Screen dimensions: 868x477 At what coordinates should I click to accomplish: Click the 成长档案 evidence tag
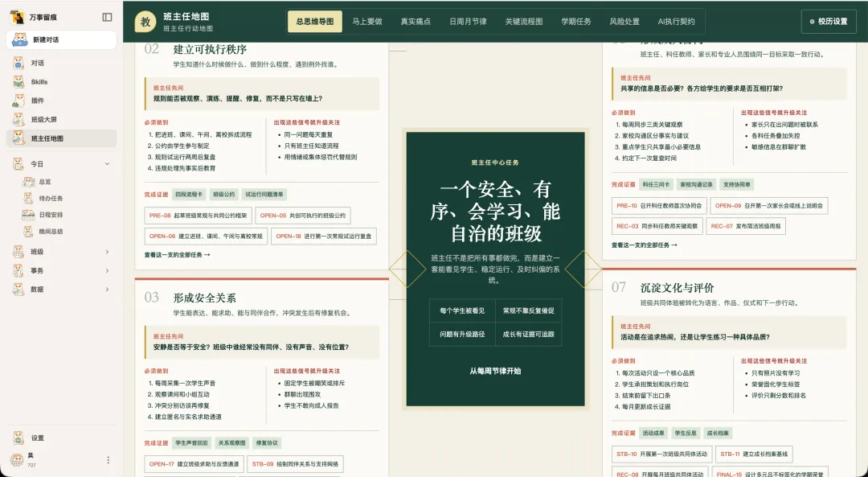(x=718, y=434)
